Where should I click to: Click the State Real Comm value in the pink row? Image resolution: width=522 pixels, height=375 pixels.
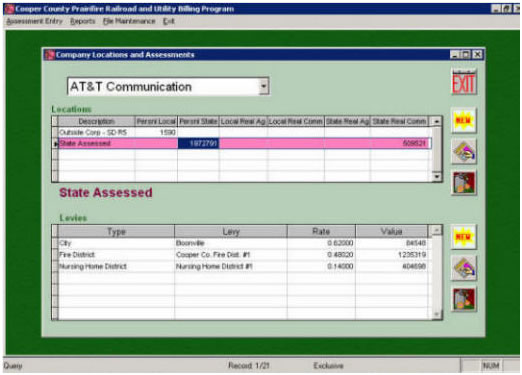(x=414, y=143)
